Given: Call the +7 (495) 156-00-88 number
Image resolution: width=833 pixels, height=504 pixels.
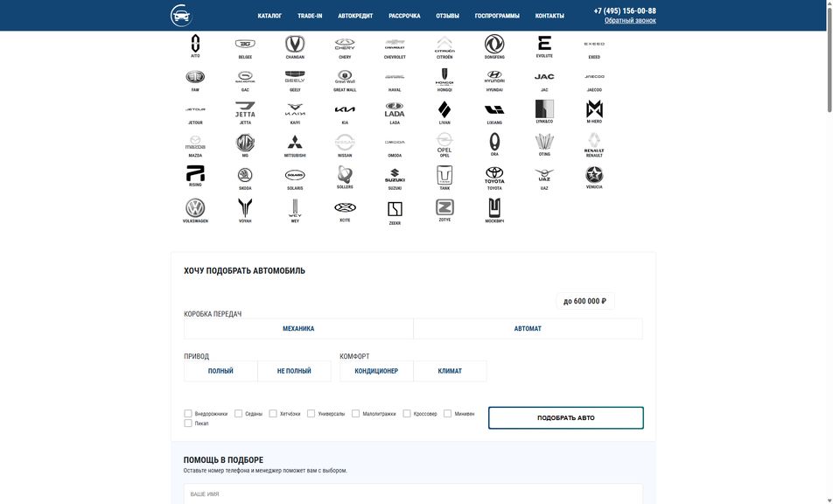Looking at the screenshot, I should [x=625, y=10].
